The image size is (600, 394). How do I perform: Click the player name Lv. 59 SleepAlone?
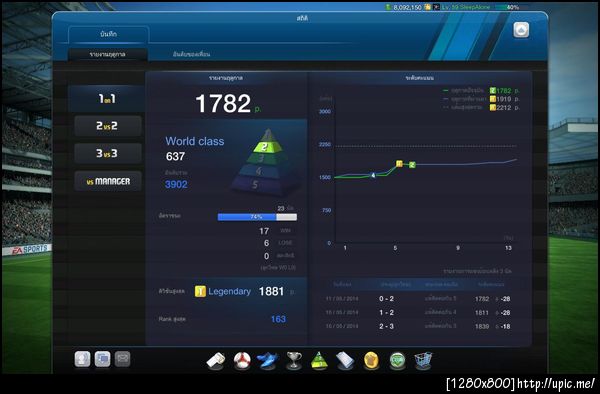pos(466,7)
